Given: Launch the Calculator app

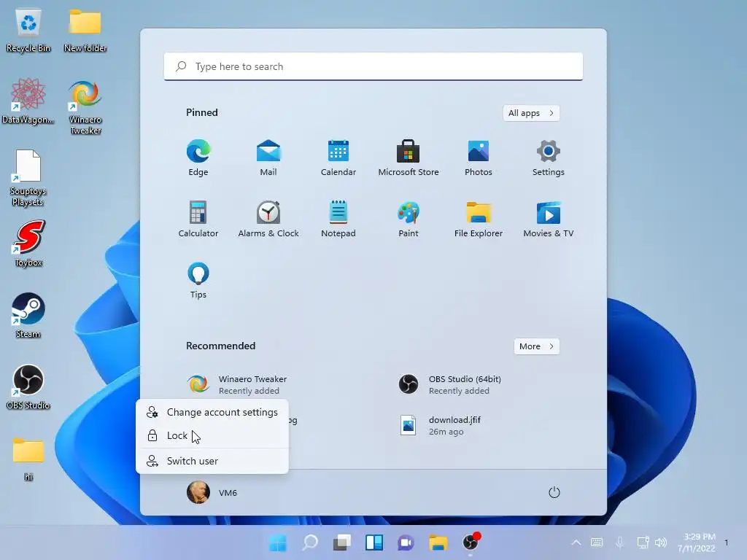Looking at the screenshot, I should [198, 219].
